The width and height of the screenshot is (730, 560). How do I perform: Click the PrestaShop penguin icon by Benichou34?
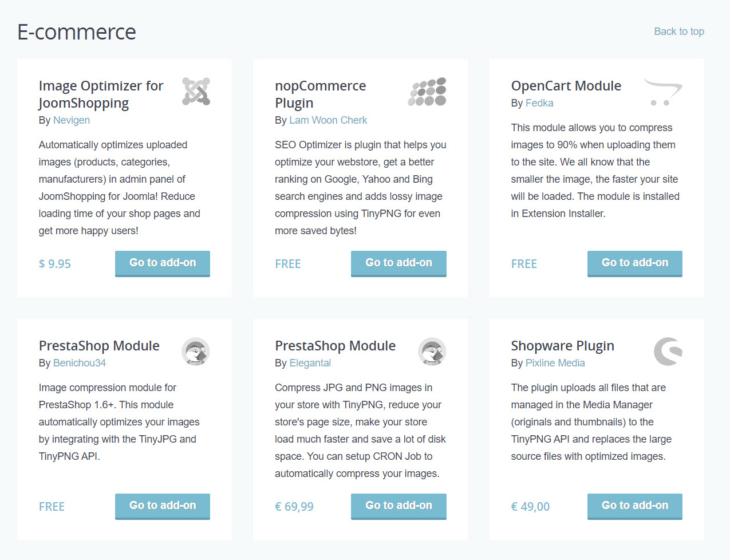[196, 352]
